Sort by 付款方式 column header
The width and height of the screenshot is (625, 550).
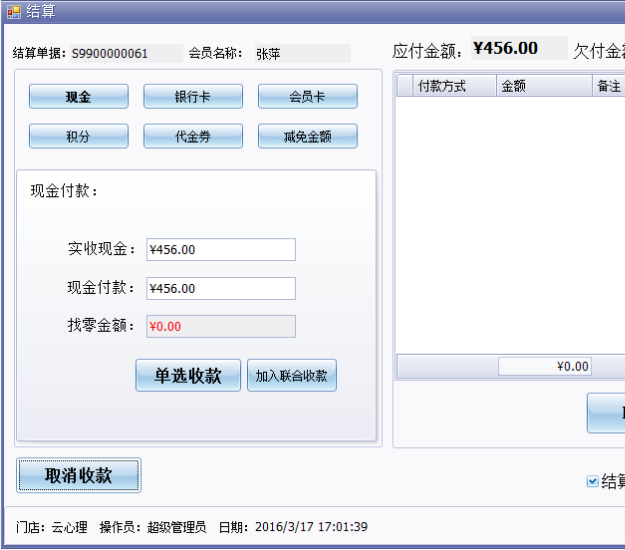(454, 86)
